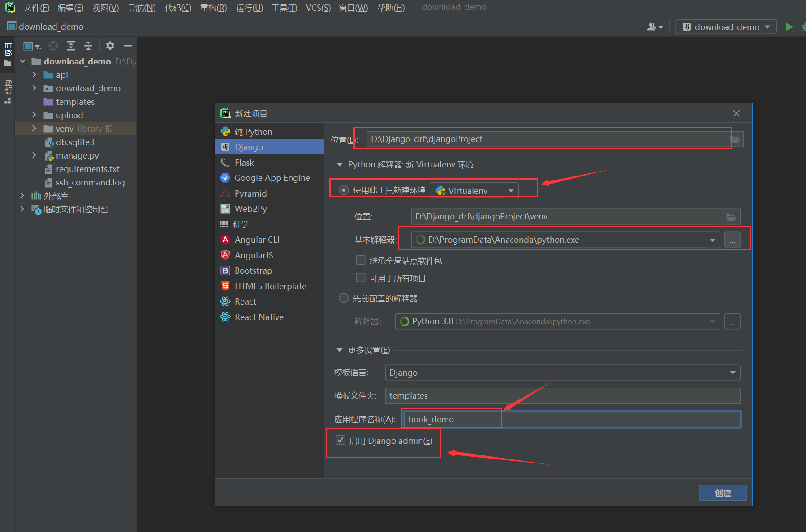The image size is (806, 532).
Task: Toggle 启用 Django admin checkbox
Action: point(341,441)
